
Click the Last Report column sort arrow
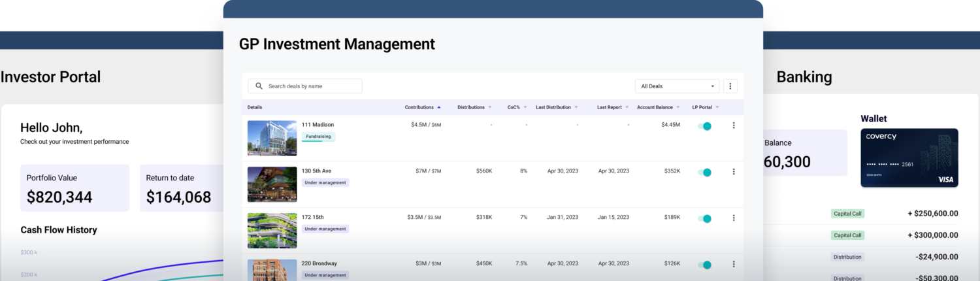click(x=627, y=107)
